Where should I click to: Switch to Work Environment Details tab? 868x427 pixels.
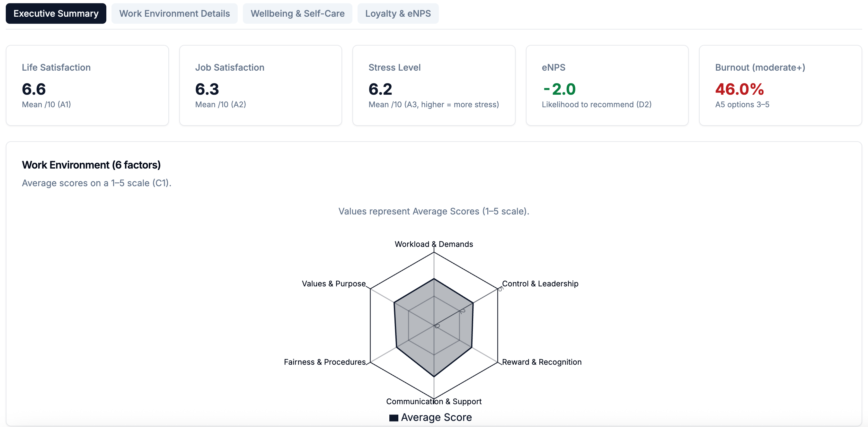(x=174, y=13)
